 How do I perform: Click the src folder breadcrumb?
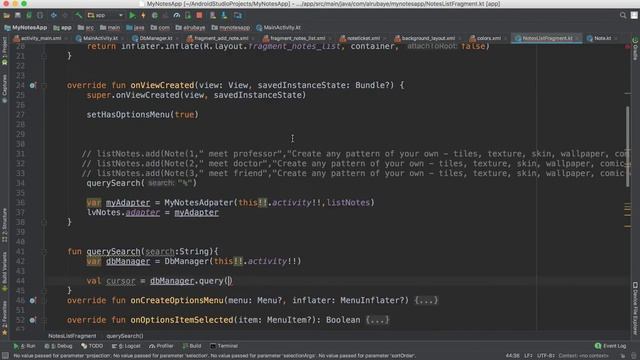pos(86,28)
